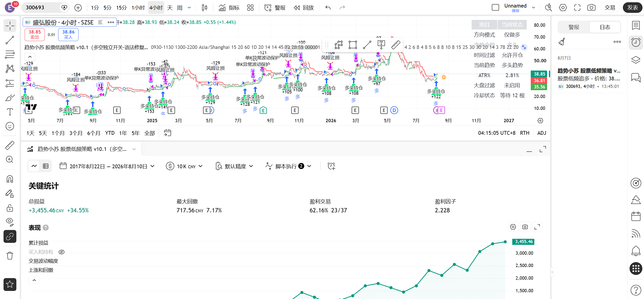Clear the log with broom icon

[x=562, y=42]
